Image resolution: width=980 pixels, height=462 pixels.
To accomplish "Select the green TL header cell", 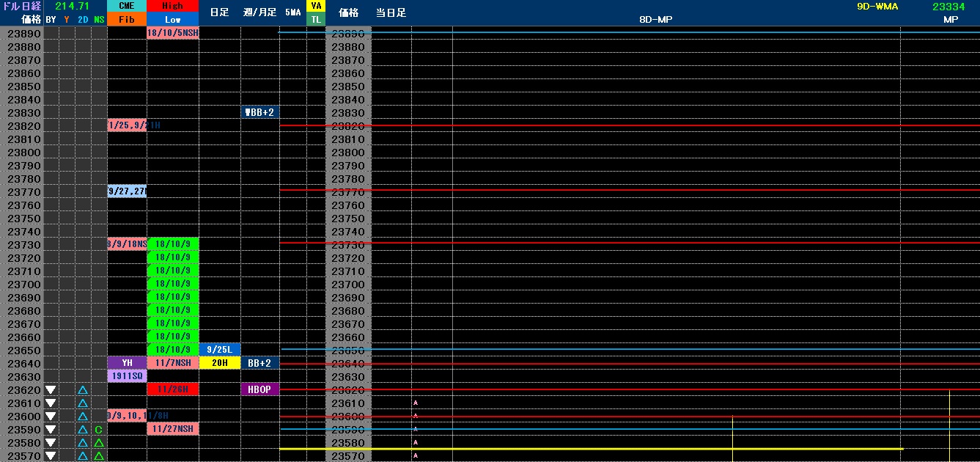I will click(x=316, y=19).
